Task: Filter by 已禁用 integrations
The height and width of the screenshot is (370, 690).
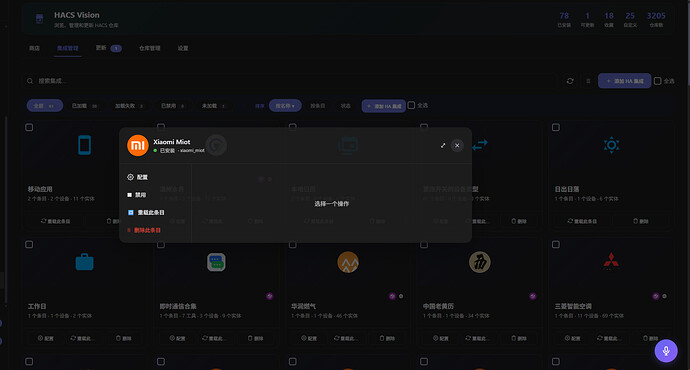Action: click(172, 106)
